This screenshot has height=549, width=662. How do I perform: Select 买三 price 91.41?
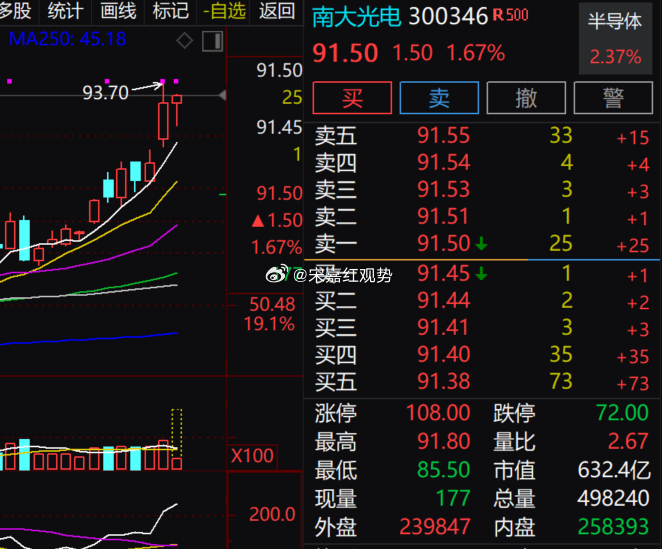[x=442, y=328]
